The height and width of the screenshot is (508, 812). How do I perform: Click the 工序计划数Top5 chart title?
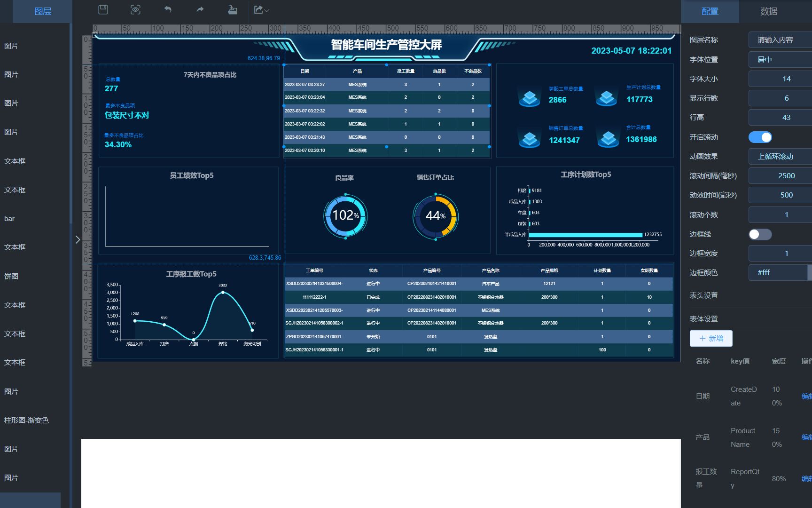coord(586,175)
